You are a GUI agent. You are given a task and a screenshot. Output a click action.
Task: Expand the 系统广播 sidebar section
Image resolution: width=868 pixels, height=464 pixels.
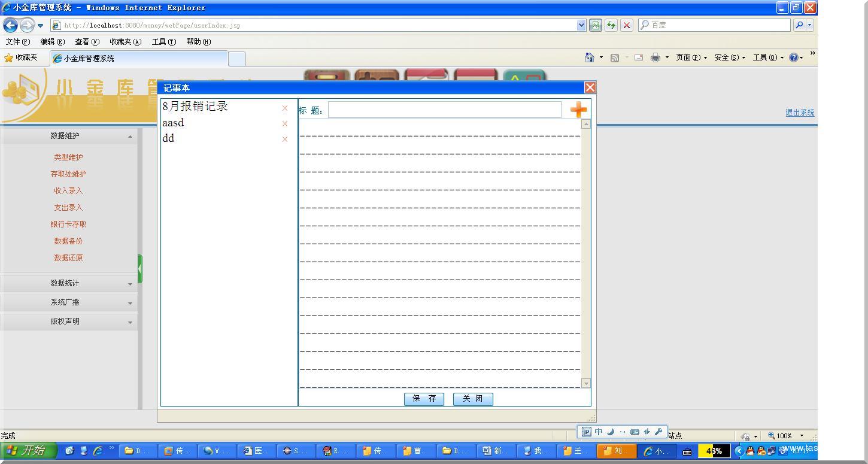pyautogui.click(x=130, y=303)
